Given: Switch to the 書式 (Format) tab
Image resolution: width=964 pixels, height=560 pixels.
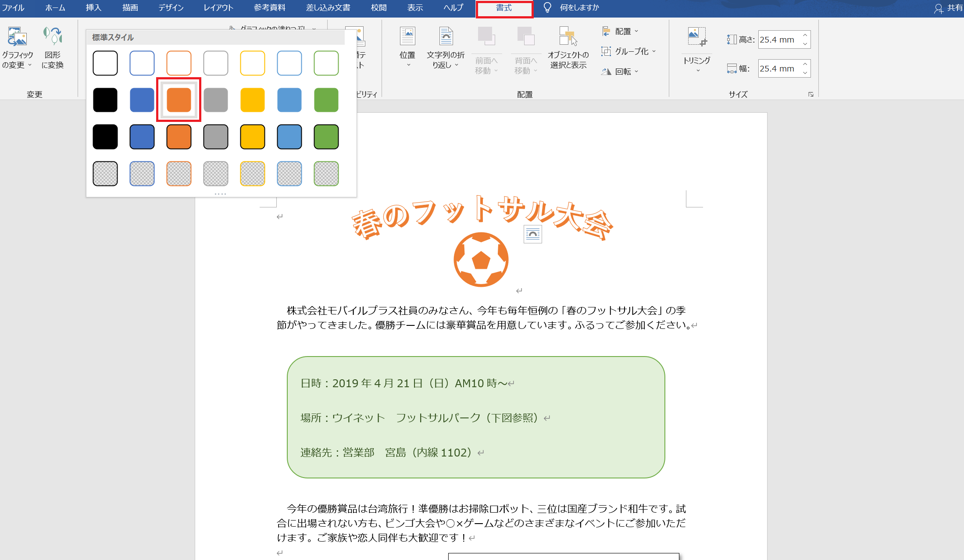Looking at the screenshot, I should pos(504,8).
